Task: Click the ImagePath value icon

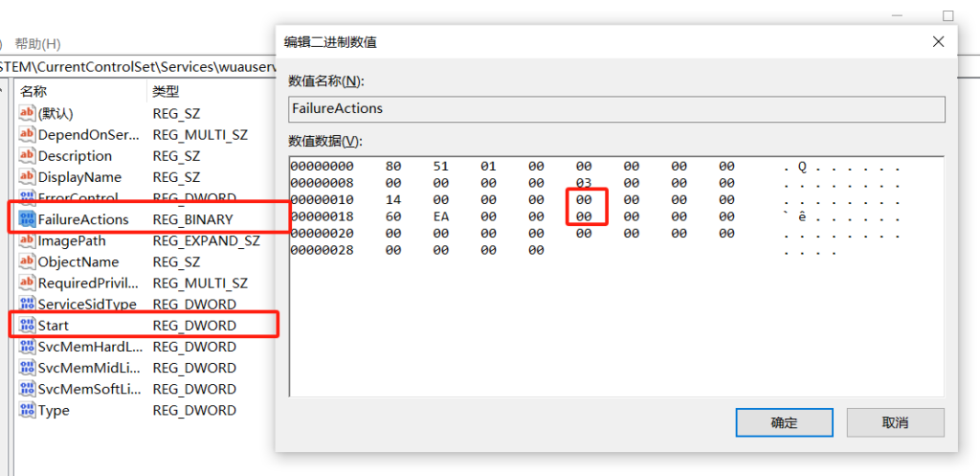Action: [27, 240]
